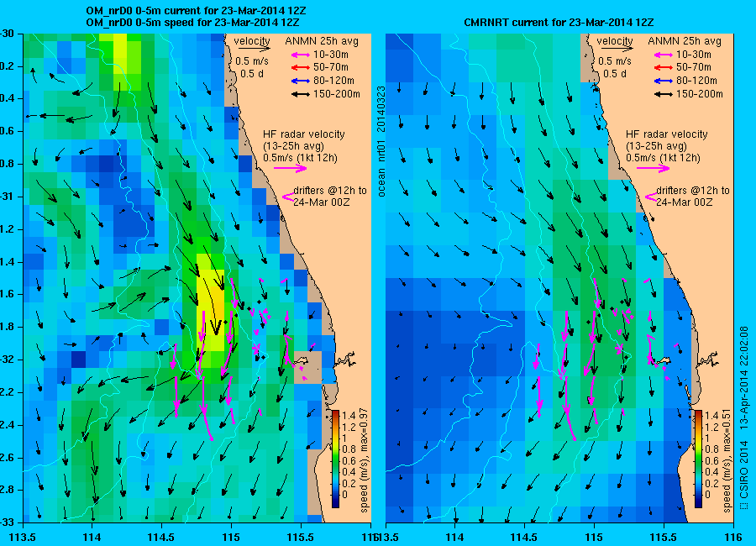The image size is (756, 546).
Task: Click the '114' longitude tick under right map
Action: tap(454, 537)
